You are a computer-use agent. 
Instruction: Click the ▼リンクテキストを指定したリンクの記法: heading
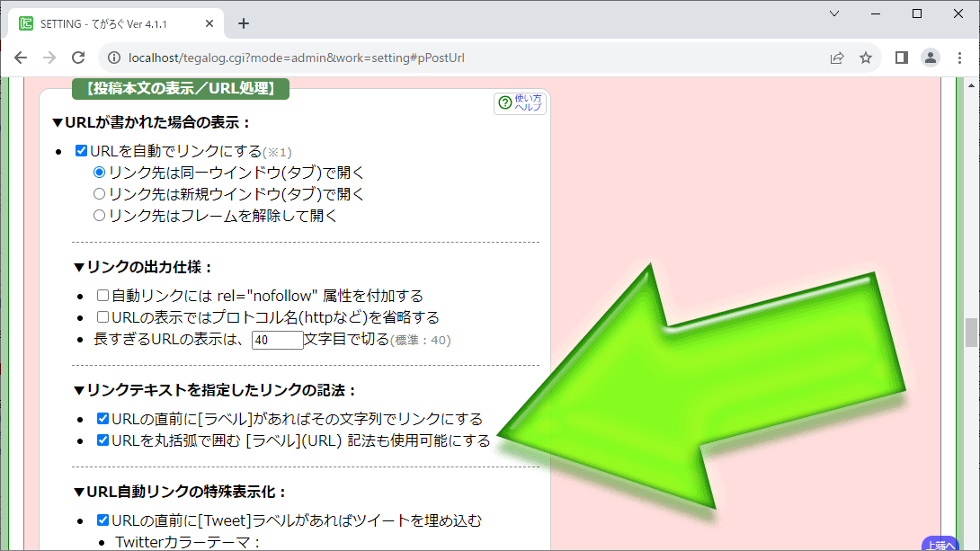(x=215, y=390)
